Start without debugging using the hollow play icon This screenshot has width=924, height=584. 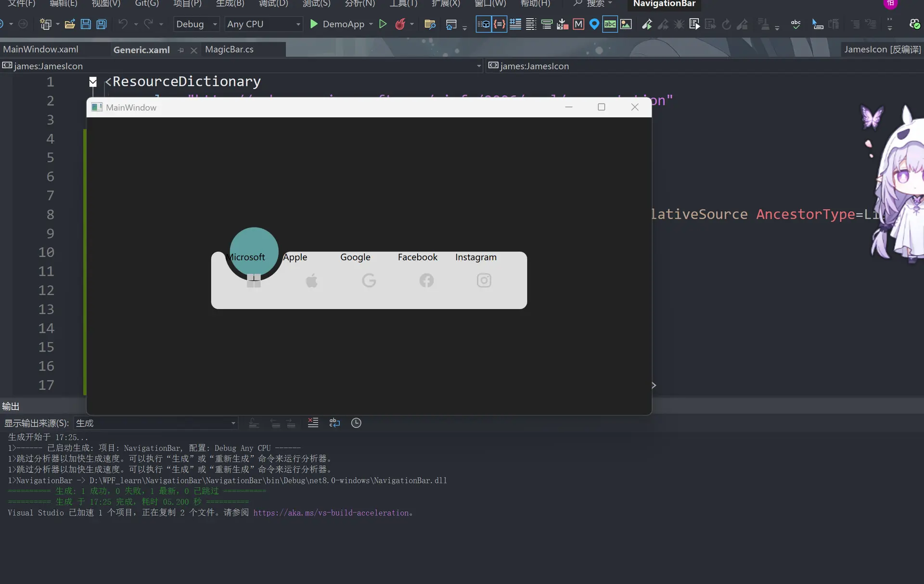383,24
